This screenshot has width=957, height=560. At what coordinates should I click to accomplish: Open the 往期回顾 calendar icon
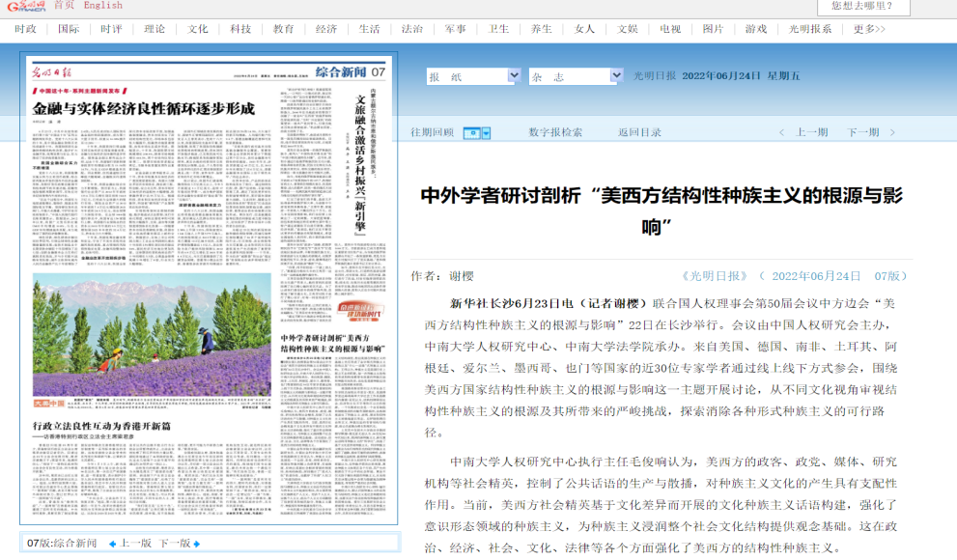471,133
